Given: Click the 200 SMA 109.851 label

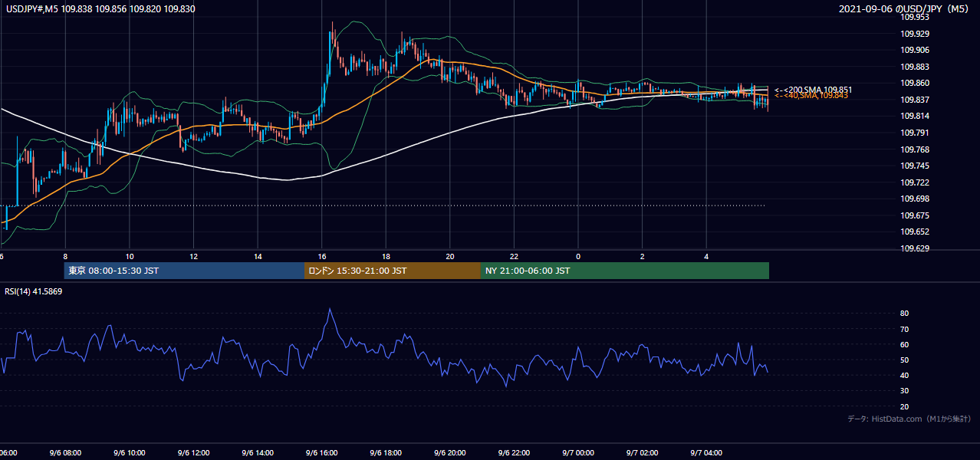Looking at the screenshot, I should [813, 90].
